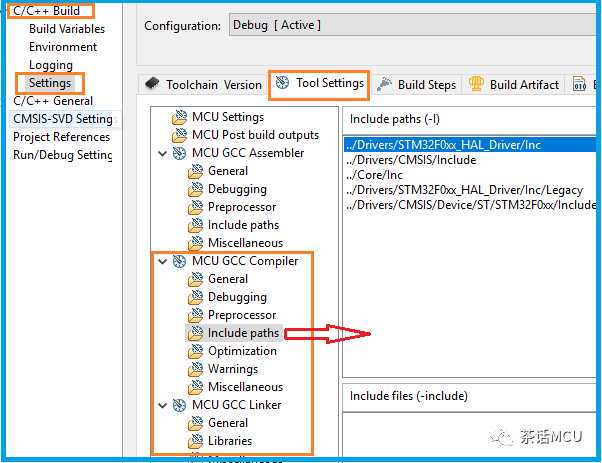Select the MCU Post build outputs label
This screenshot has width=602, height=463.
click(x=256, y=135)
